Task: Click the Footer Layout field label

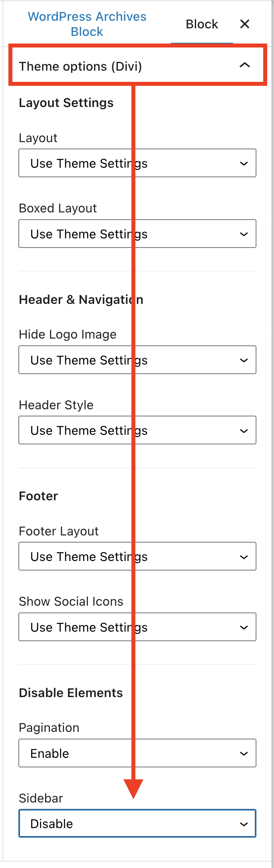Action: pos(59,531)
